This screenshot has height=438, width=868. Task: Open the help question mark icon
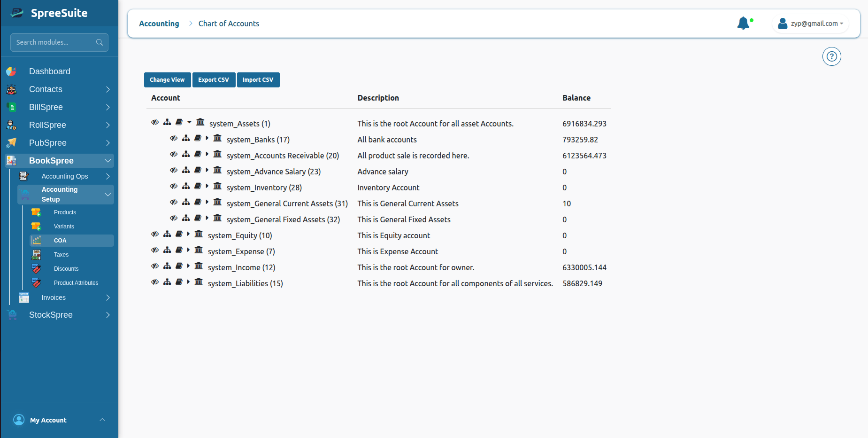pyautogui.click(x=831, y=57)
